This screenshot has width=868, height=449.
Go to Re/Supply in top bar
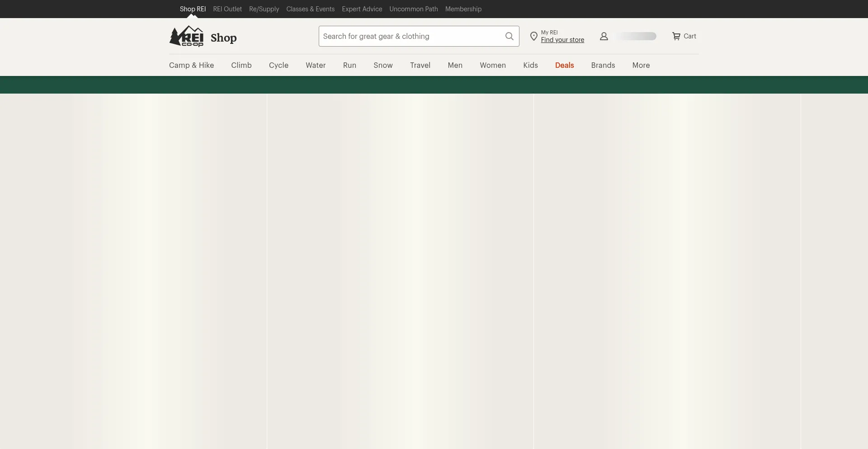pos(264,9)
